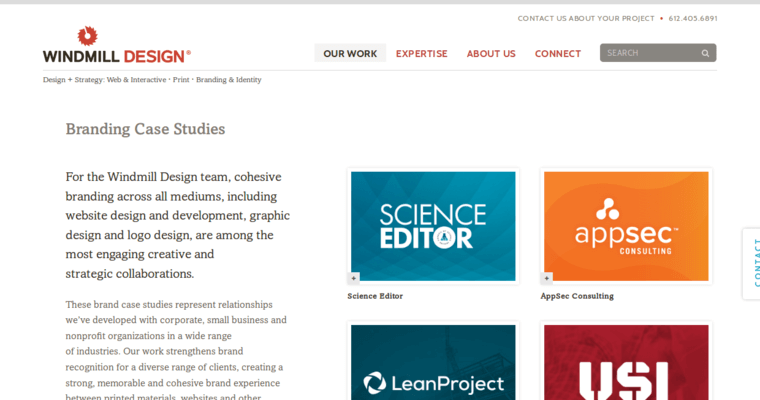Open the Expertise menu
Screen dimensions: 760x400
[421, 54]
